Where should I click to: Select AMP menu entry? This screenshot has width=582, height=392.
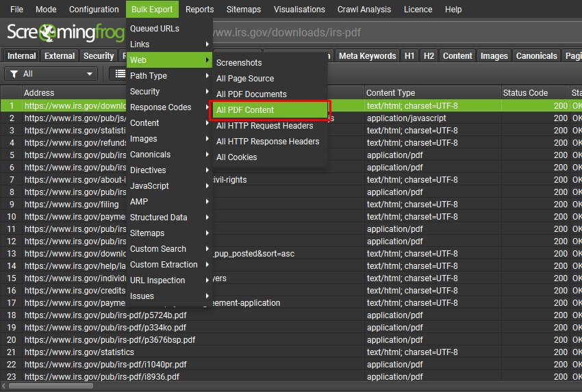click(169, 201)
